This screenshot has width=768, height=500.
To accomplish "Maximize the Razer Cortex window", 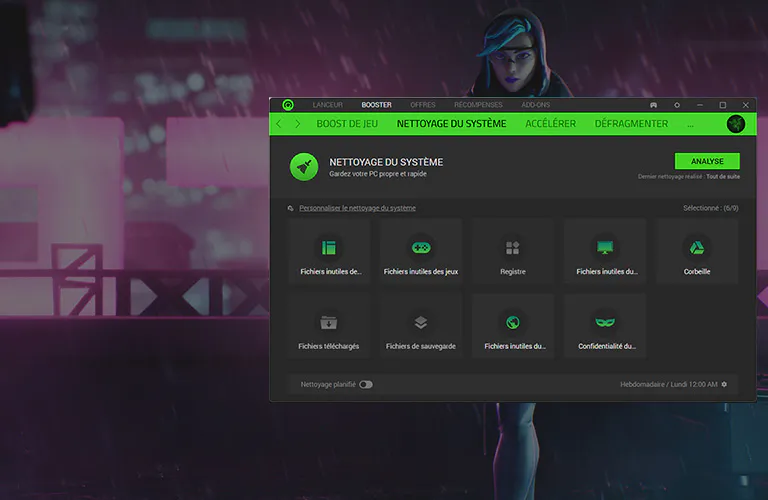I will (x=722, y=105).
